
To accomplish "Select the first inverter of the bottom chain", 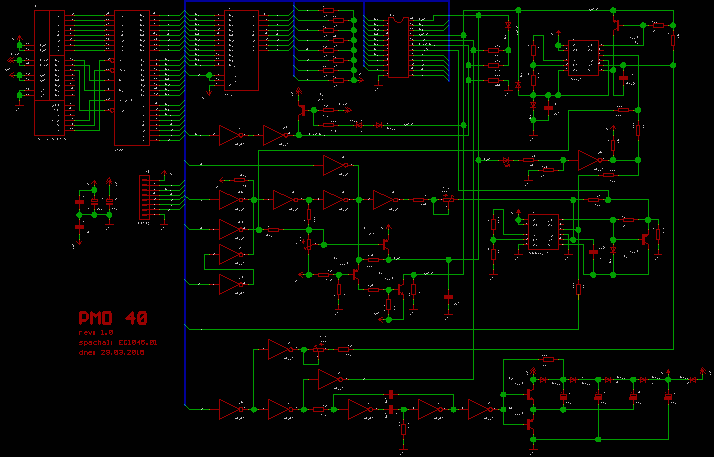I will point(231,408).
